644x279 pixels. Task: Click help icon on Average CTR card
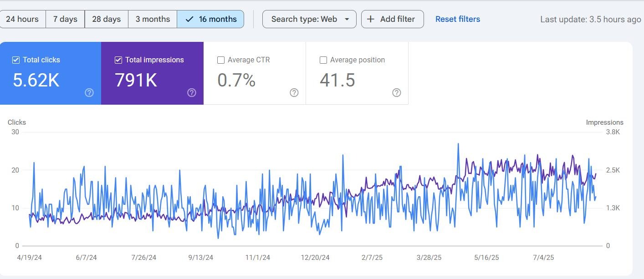[x=294, y=93]
